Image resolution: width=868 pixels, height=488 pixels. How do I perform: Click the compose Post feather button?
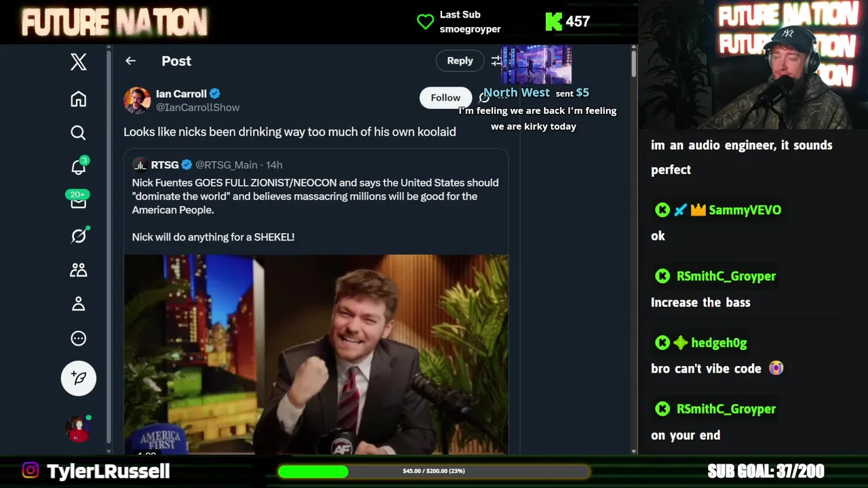coord(79,378)
